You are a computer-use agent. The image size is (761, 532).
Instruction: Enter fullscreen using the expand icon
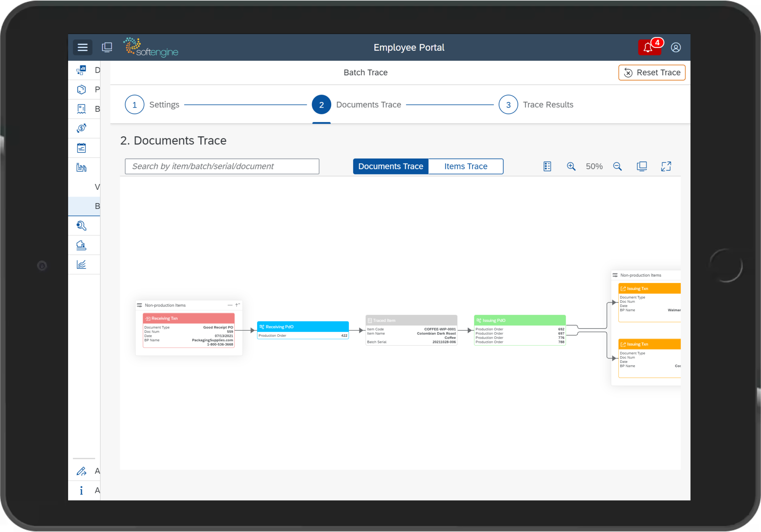pyautogui.click(x=666, y=166)
